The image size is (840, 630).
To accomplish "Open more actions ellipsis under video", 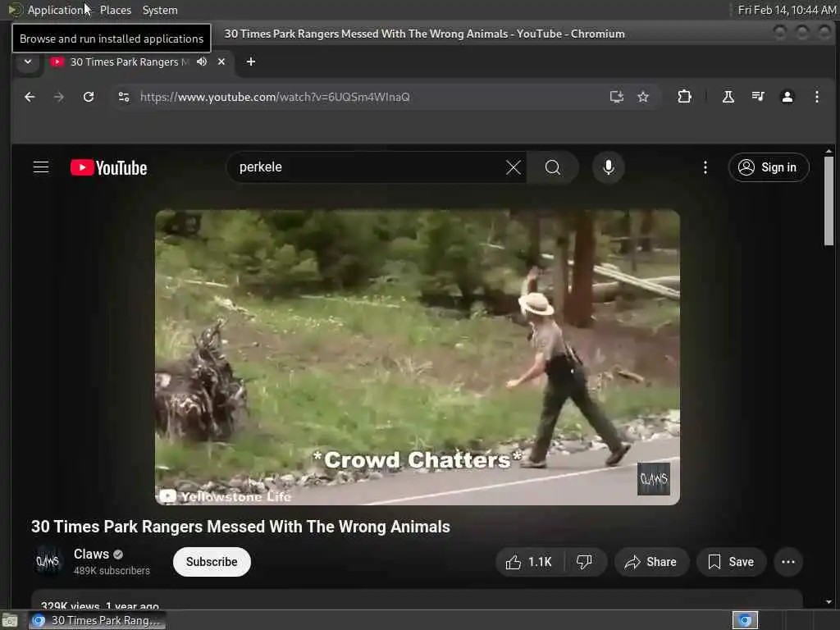I will (x=788, y=562).
